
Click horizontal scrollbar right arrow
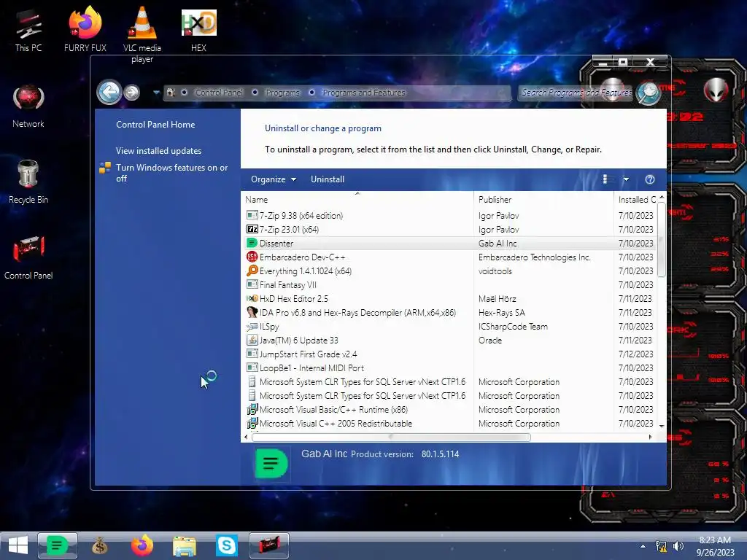click(x=650, y=437)
